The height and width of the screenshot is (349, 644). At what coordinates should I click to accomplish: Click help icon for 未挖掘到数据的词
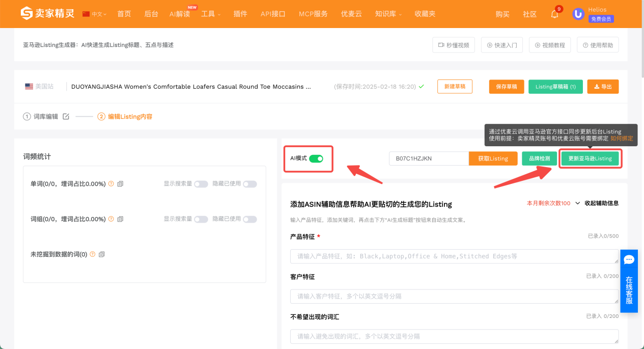coord(93,254)
